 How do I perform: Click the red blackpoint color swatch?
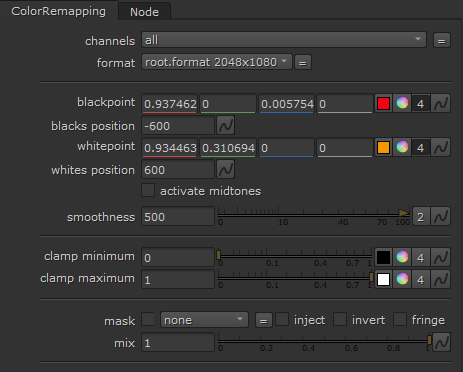tap(383, 103)
